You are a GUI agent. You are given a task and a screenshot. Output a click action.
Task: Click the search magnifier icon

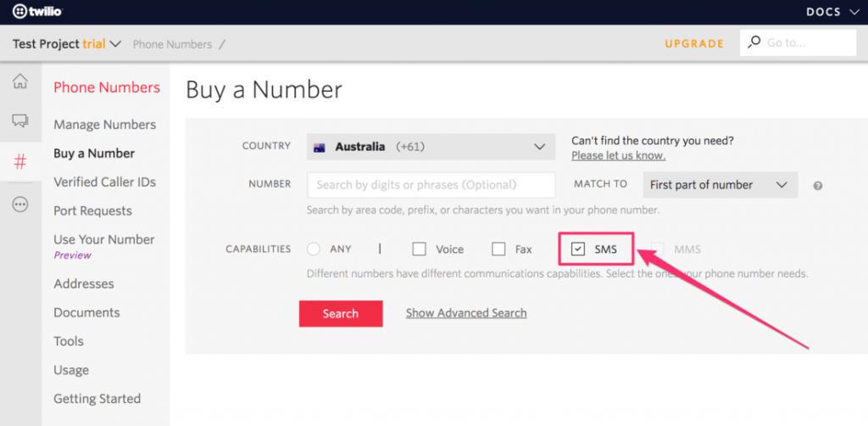754,42
